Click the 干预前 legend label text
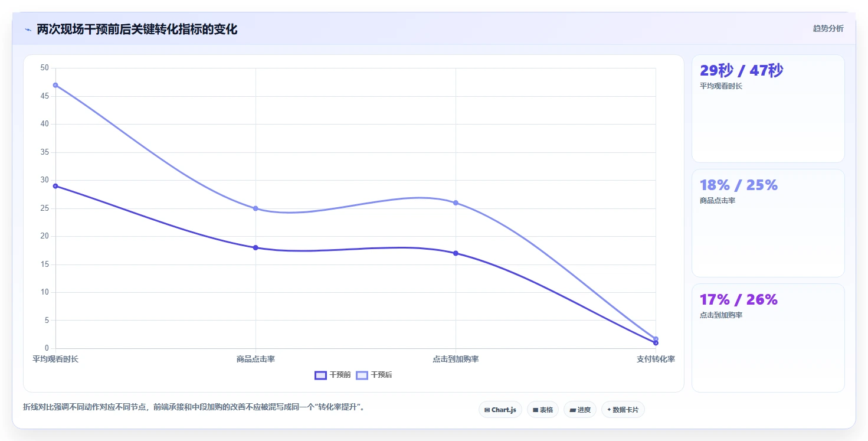The image size is (868, 441). click(x=340, y=375)
